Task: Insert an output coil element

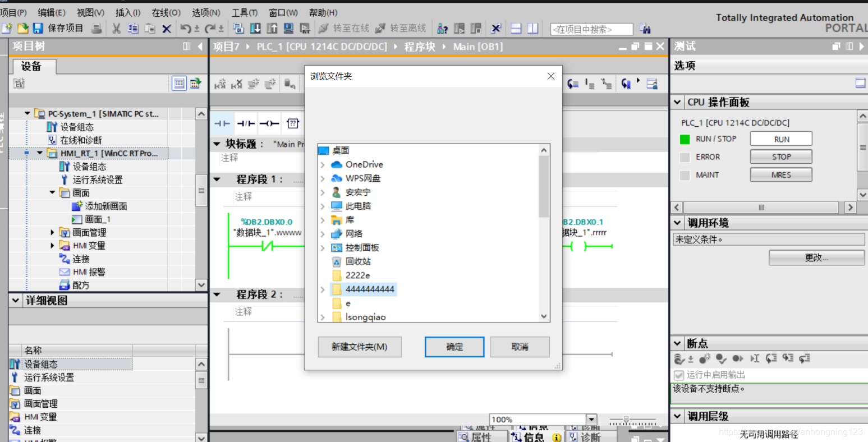Action: coord(269,123)
